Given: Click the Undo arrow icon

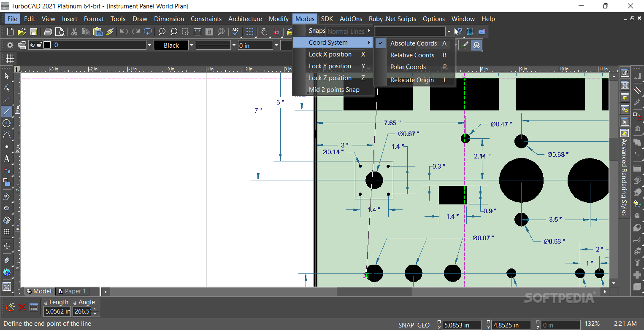Looking at the screenshot, I should (124, 32).
